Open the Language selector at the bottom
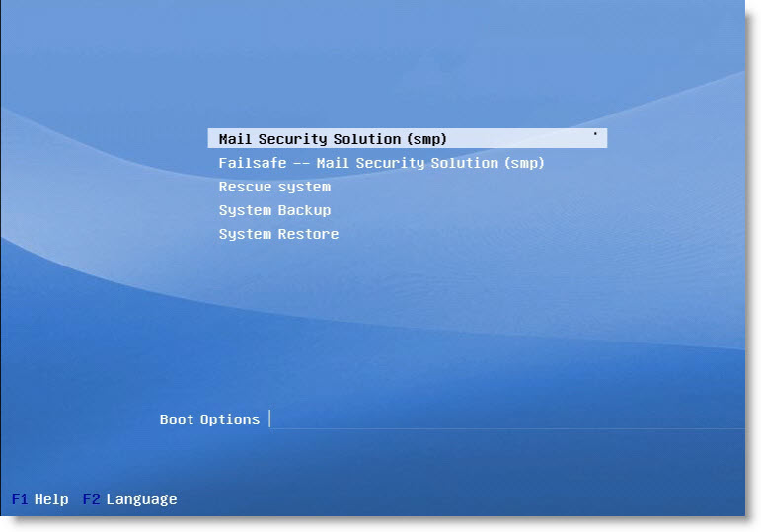This screenshot has width=761, height=532. tap(141, 499)
